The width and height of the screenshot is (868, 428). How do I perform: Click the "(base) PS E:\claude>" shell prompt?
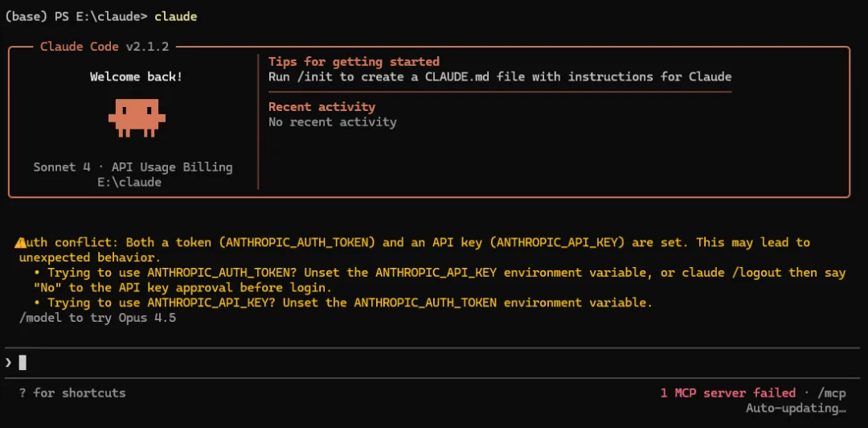76,16
